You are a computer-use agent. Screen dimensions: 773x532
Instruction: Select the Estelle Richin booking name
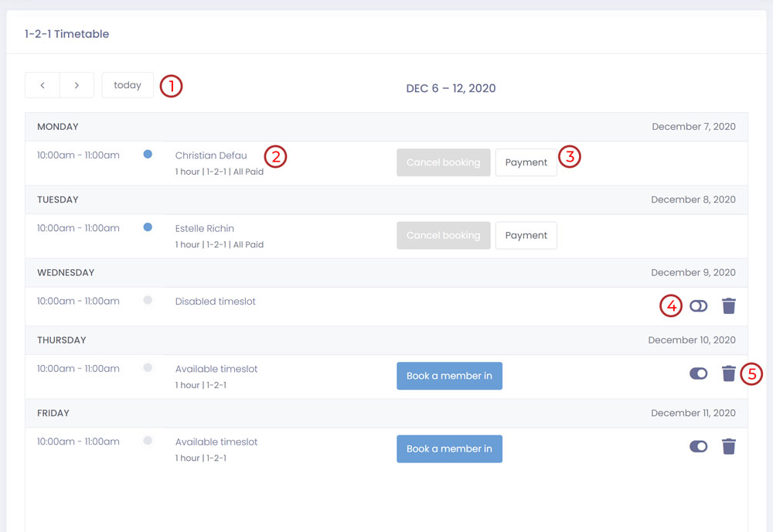coord(205,228)
